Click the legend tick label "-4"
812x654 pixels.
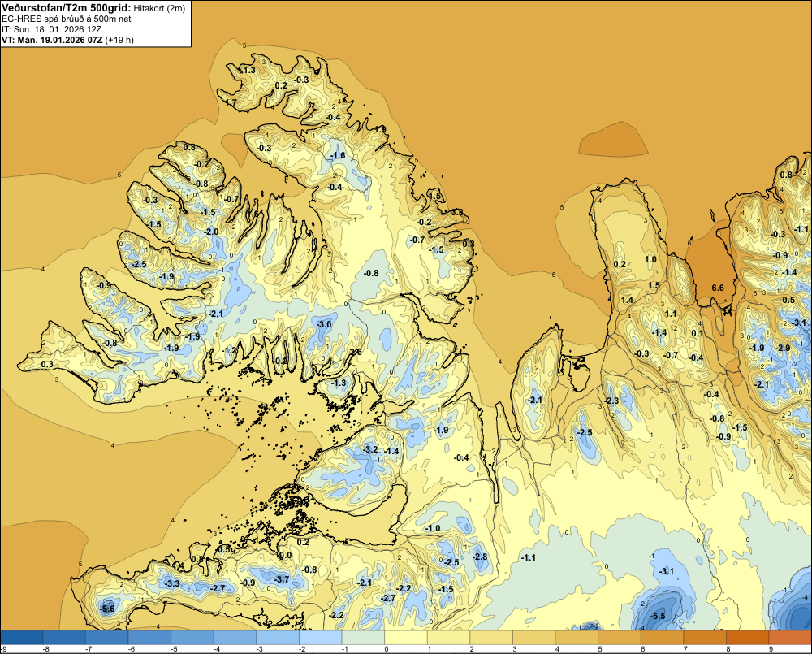[x=216, y=649]
